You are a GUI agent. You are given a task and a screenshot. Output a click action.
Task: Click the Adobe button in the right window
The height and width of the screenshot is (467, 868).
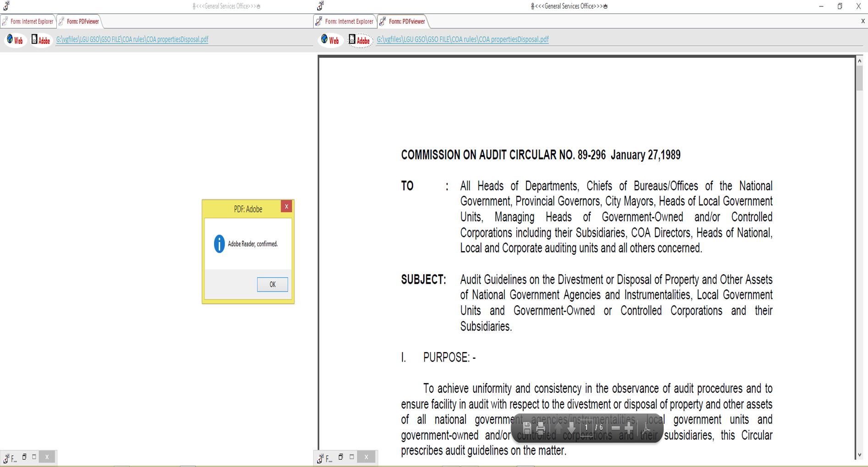359,40
